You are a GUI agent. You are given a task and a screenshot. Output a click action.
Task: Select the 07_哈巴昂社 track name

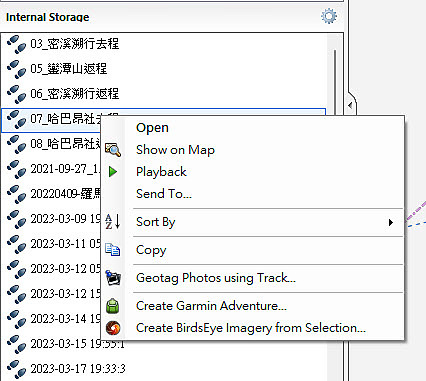[66, 119]
